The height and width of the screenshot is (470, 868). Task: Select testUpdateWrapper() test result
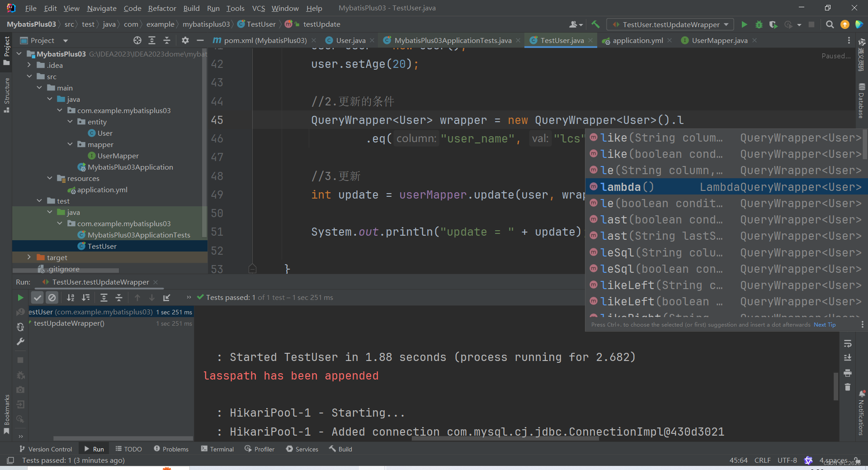click(69, 323)
